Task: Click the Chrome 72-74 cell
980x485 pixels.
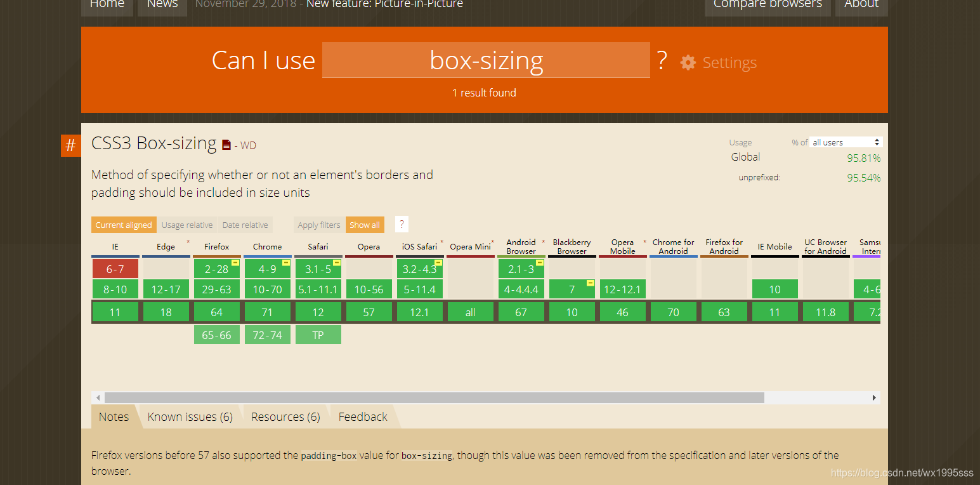Action: coord(268,335)
